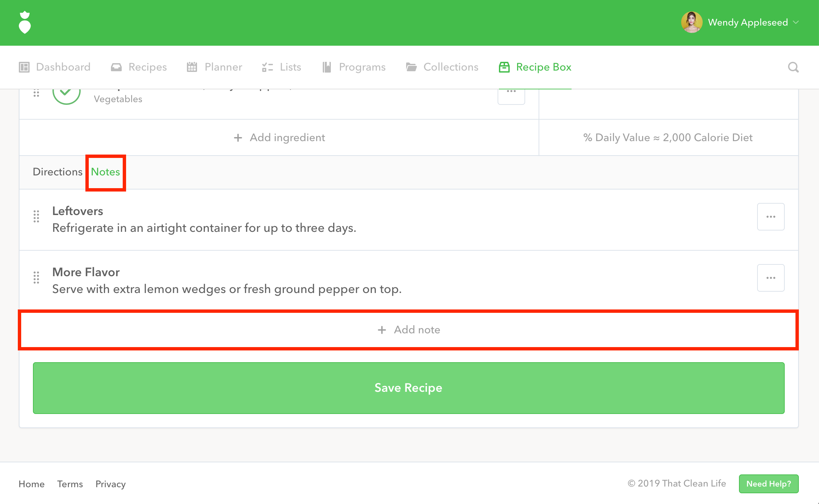Open the search magnifier icon
The height and width of the screenshot is (504, 819).
click(x=793, y=67)
